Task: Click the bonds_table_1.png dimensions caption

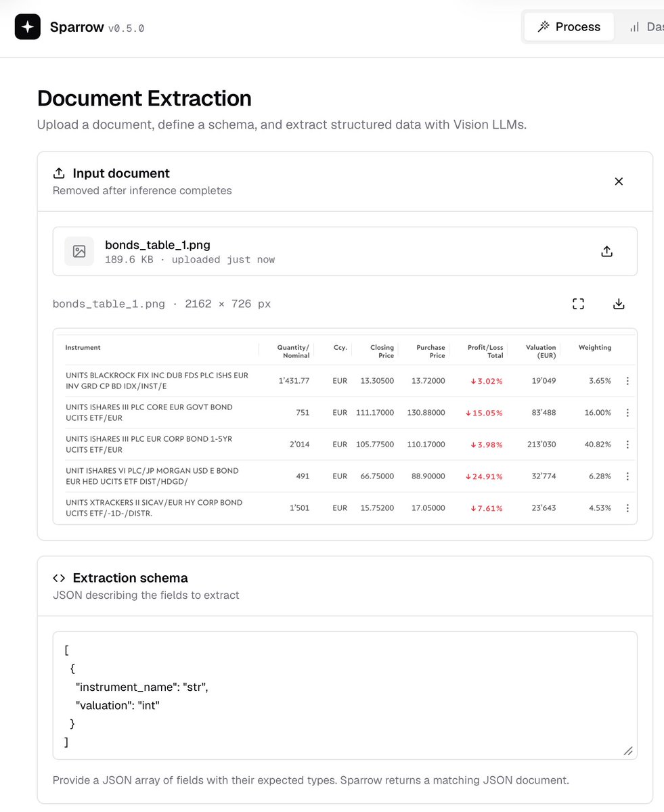Action: (x=162, y=304)
